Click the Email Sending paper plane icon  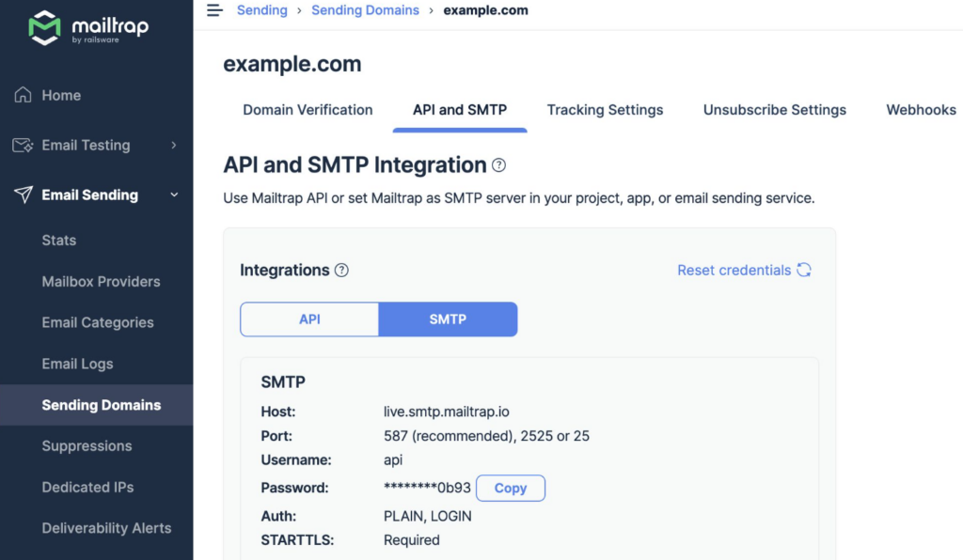(24, 195)
